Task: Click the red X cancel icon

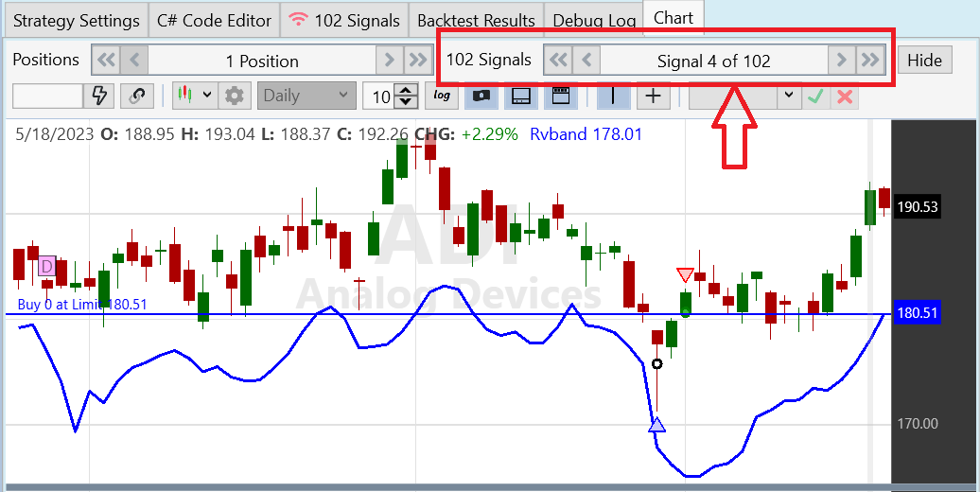Action: coord(845,97)
